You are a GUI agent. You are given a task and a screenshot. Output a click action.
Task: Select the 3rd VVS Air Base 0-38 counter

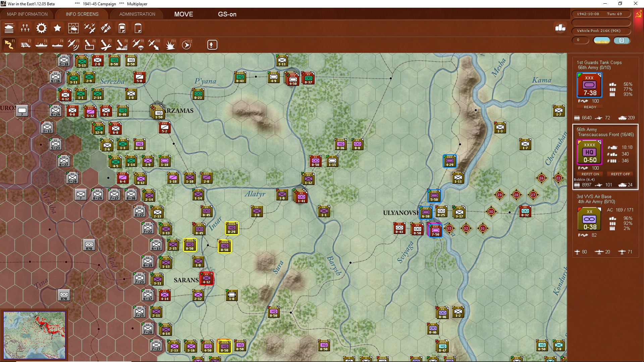(589, 219)
